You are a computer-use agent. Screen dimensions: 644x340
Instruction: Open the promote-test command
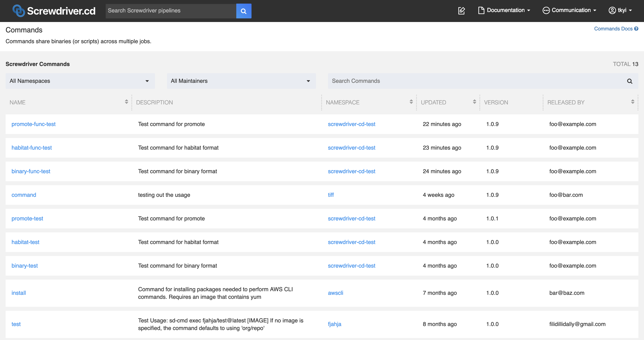pos(27,218)
